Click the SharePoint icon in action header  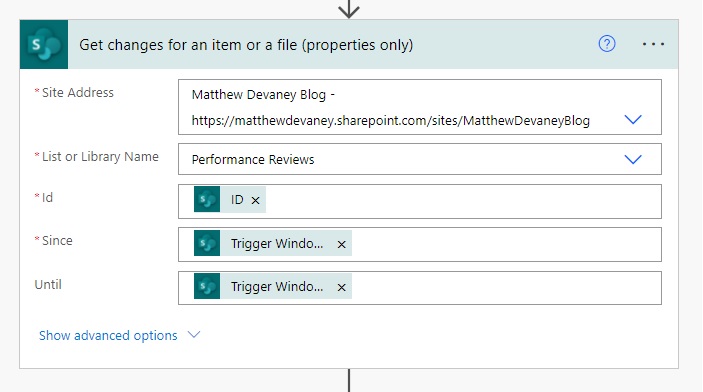[x=44, y=44]
